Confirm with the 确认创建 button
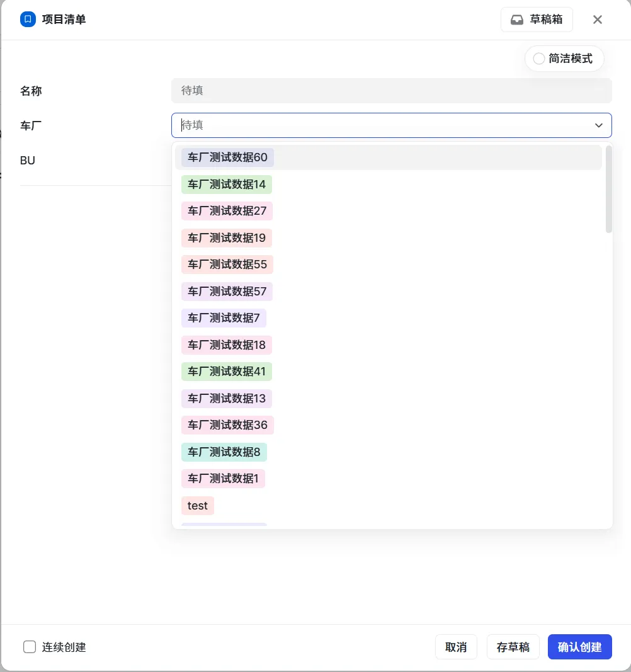Viewport: 631px width, 672px height. point(579,647)
